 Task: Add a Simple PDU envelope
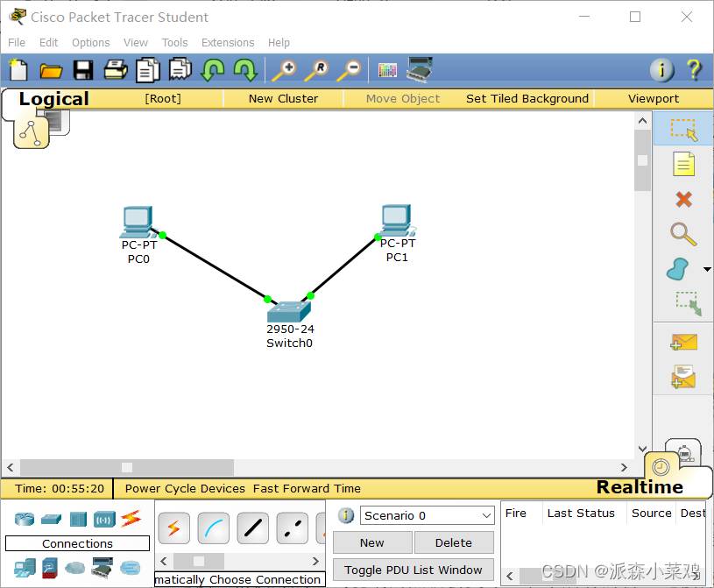tap(684, 343)
